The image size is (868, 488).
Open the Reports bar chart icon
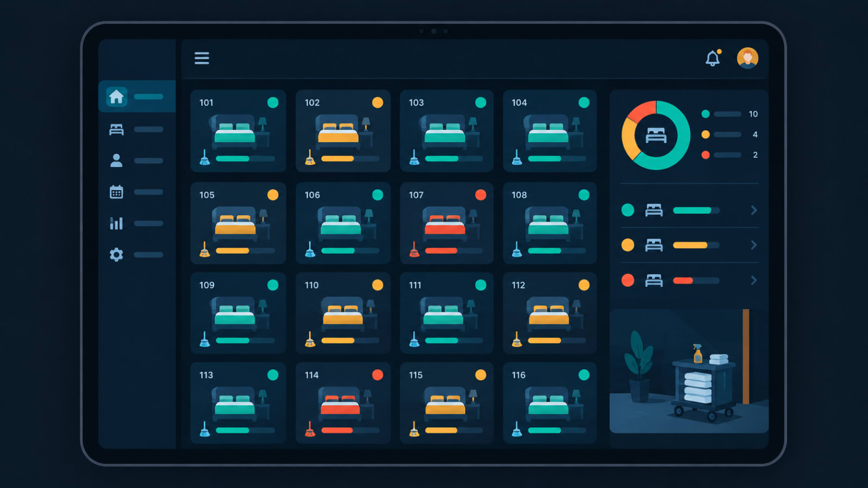click(117, 223)
